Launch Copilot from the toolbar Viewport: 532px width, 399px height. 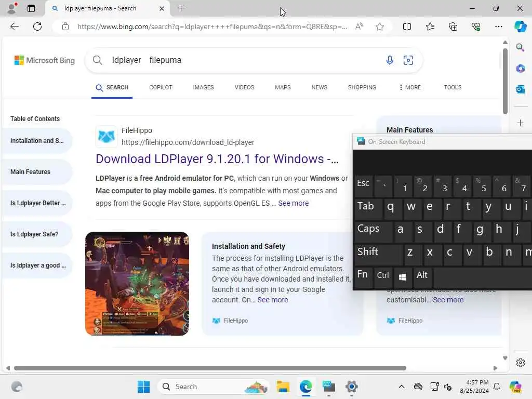[520, 26]
